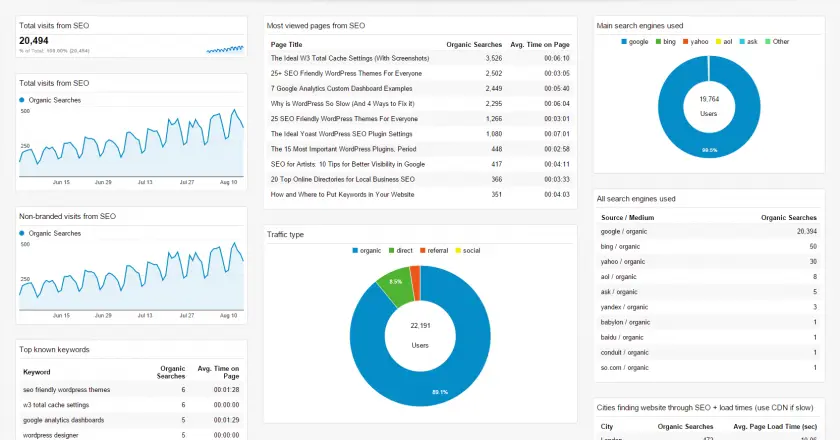Click 'Main search engines used' widget title

[640, 26]
